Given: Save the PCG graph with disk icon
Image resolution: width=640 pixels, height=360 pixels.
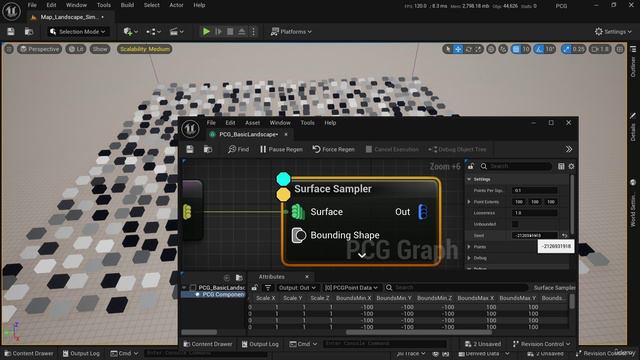Looking at the screenshot, I should point(190,149).
